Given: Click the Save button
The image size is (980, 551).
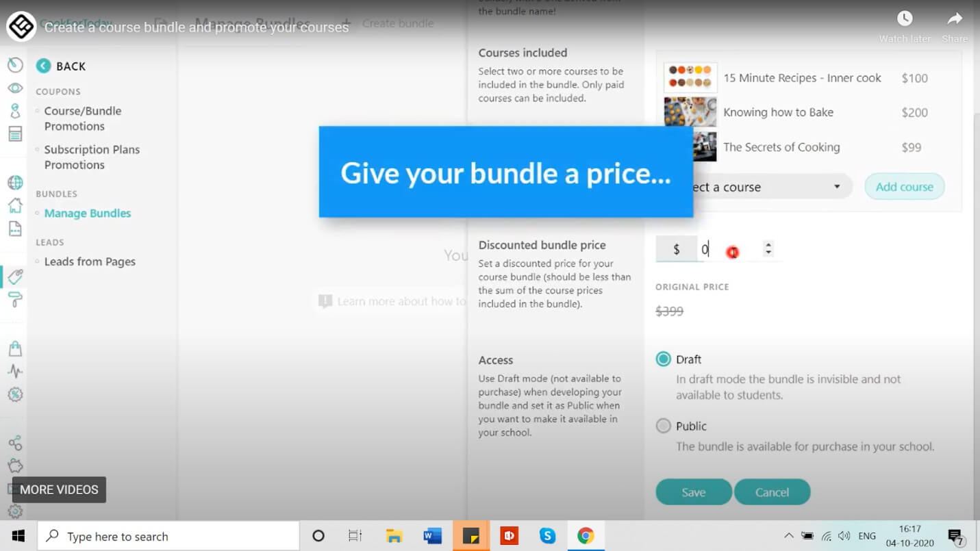Looking at the screenshot, I should coord(693,492).
